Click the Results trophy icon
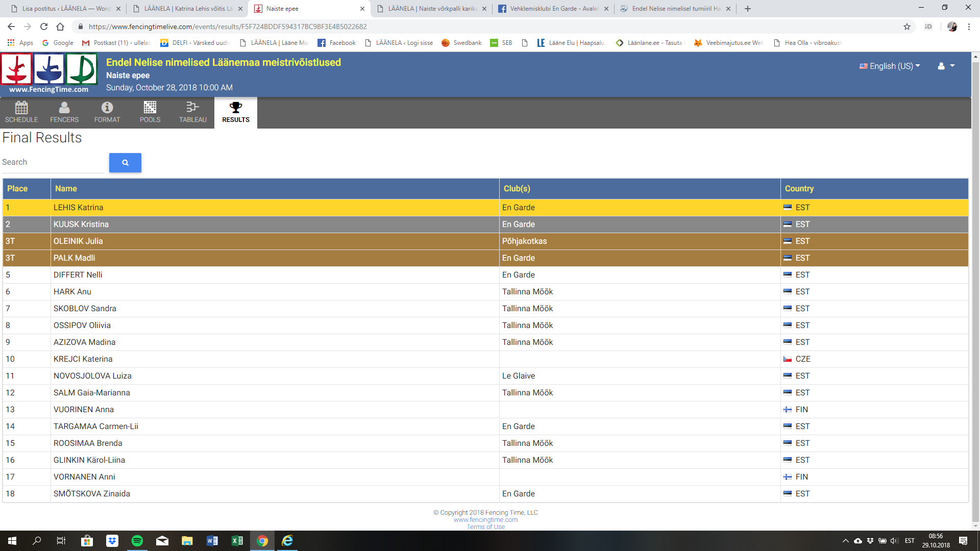Image resolution: width=980 pixels, height=551 pixels. click(235, 108)
